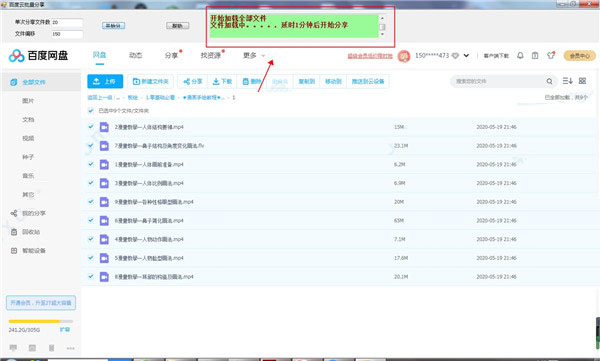This screenshot has height=361, width=600.
Task: Click the files-per-share field showing 20
Action: pyautogui.click(x=67, y=23)
